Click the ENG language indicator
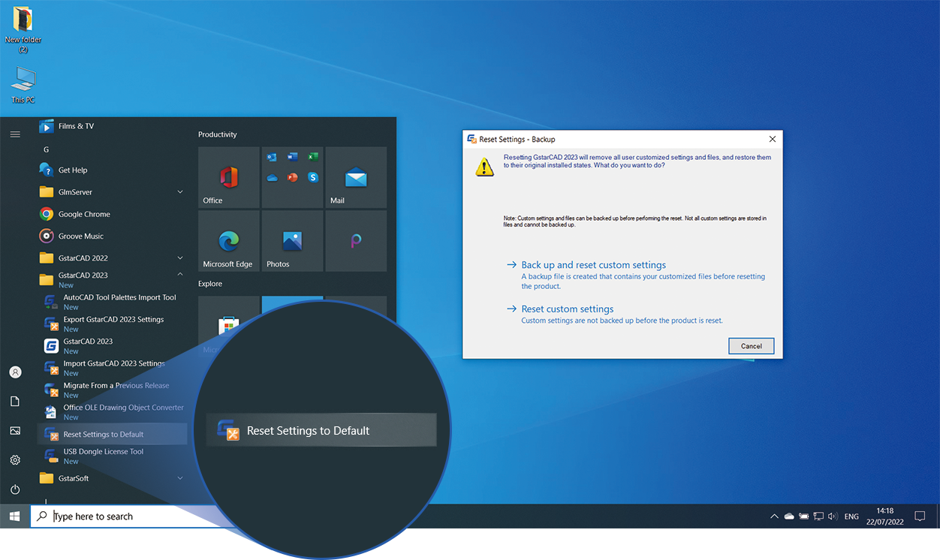This screenshot has height=560, width=940. [x=851, y=516]
